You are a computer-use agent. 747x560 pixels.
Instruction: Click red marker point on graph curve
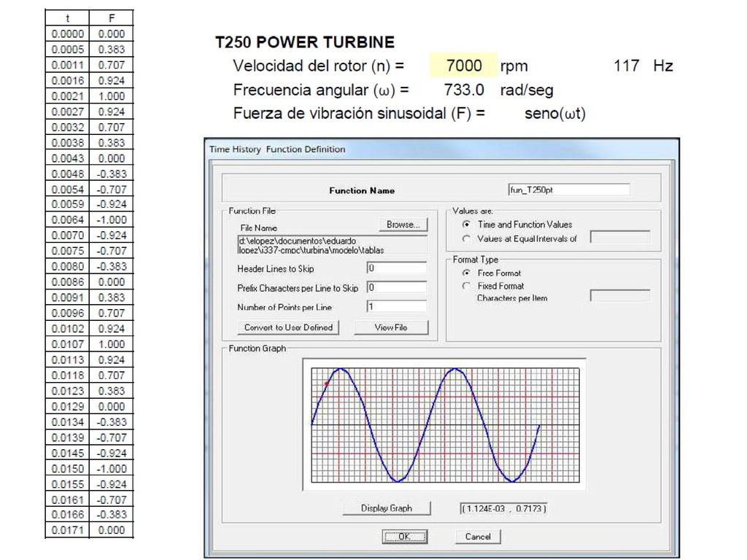pyautogui.click(x=326, y=384)
